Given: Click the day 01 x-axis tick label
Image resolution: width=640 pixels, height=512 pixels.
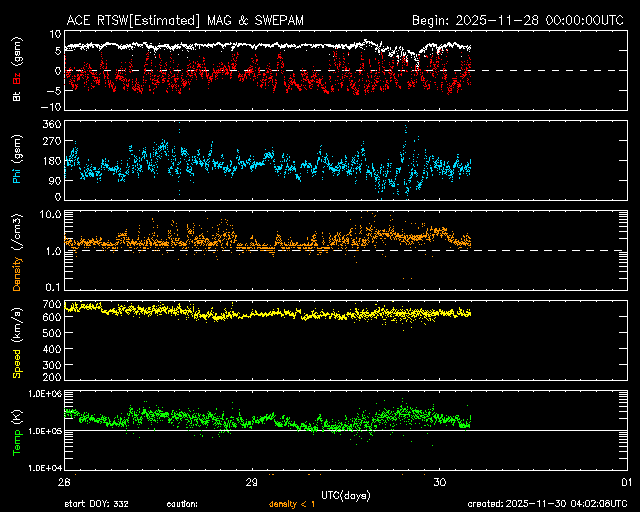Looking at the screenshot, I should (x=625, y=482).
